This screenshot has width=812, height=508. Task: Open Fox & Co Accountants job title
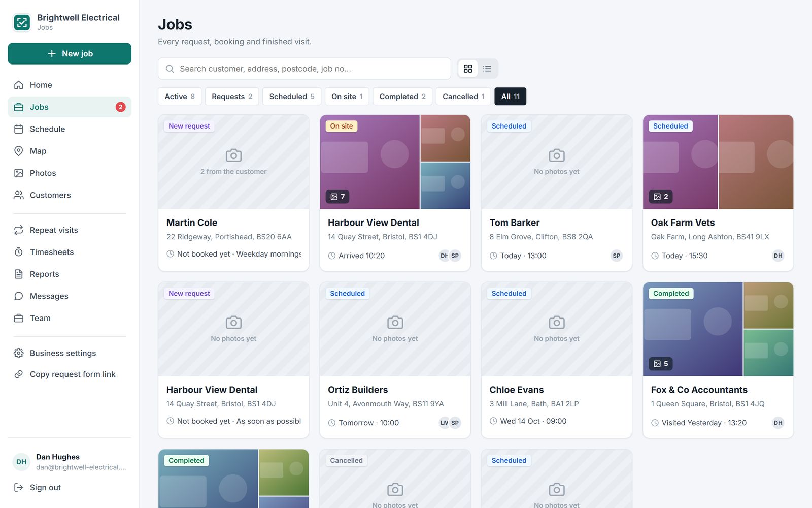click(x=699, y=390)
